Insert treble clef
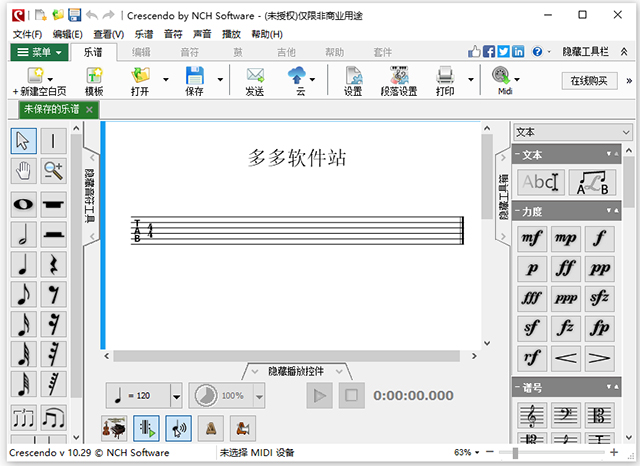 (x=532, y=415)
